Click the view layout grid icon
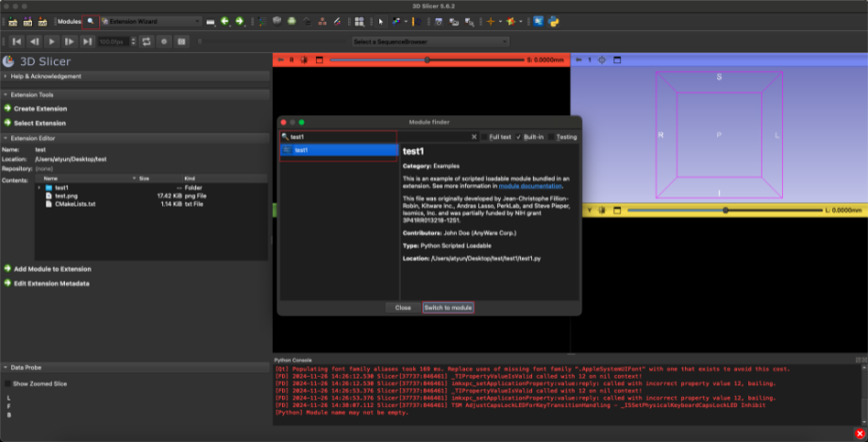Image resolution: width=868 pixels, height=442 pixels. point(359,21)
